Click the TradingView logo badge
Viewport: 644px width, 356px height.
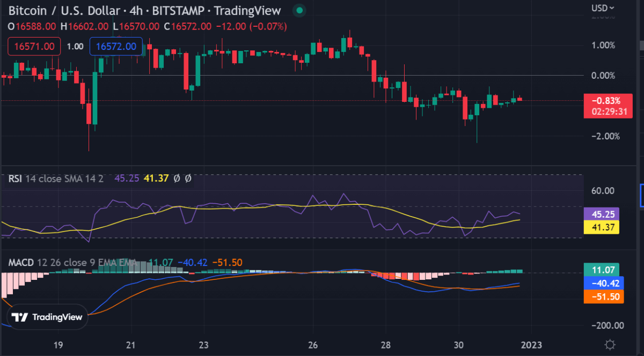[47, 317]
